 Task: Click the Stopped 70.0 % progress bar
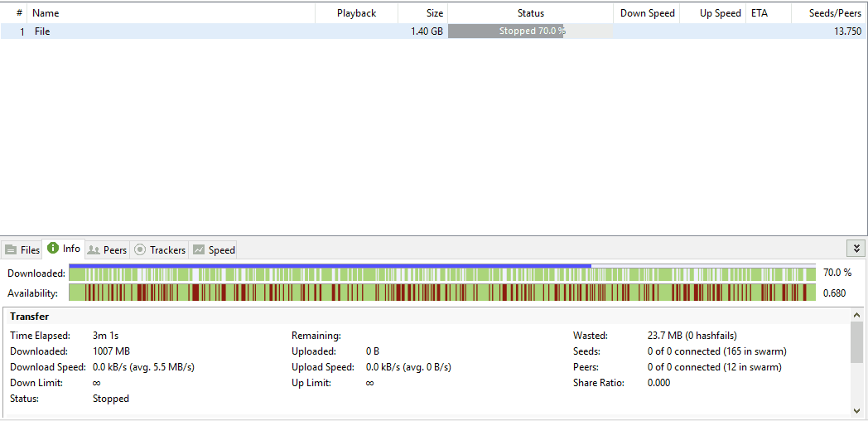pyautogui.click(x=530, y=31)
